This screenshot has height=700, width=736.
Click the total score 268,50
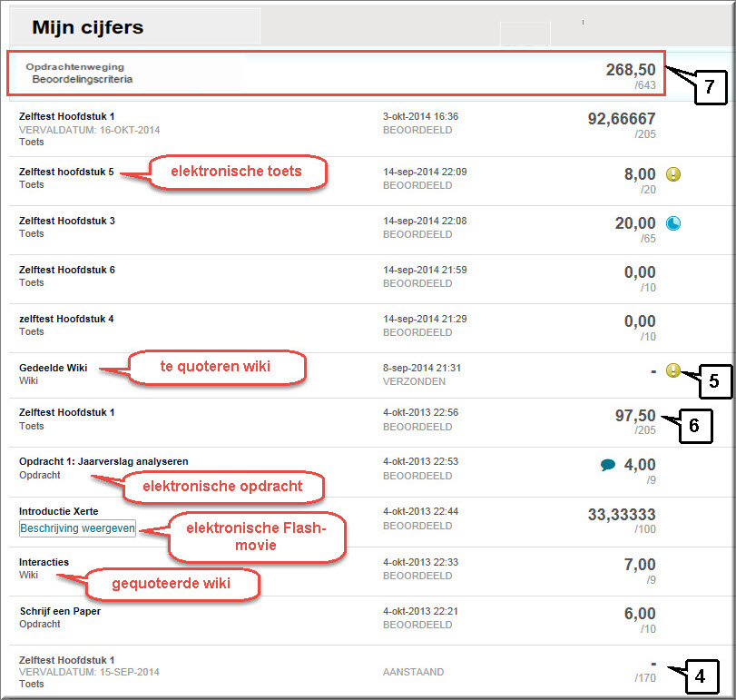point(631,70)
